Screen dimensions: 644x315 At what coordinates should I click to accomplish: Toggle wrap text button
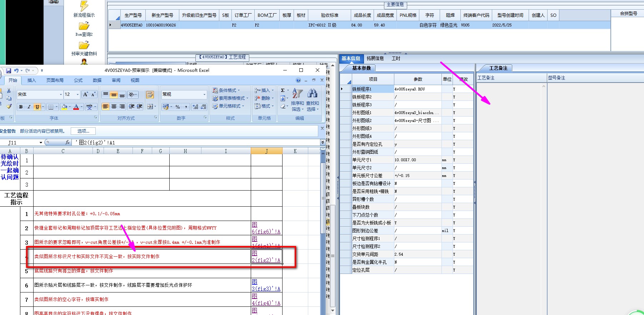click(x=150, y=94)
